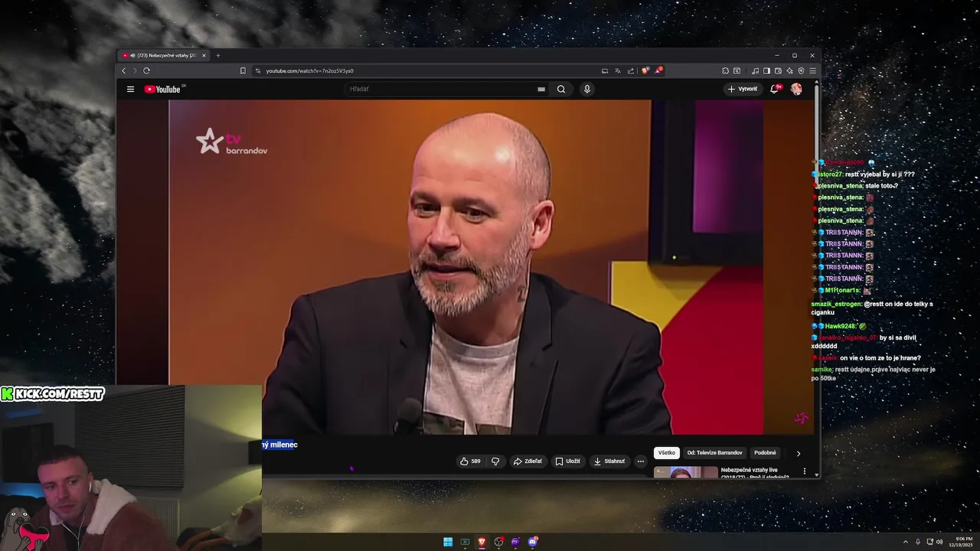Open the Windows Start button
The width and height of the screenshot is (980, 551).
click(x=448, y=542)
